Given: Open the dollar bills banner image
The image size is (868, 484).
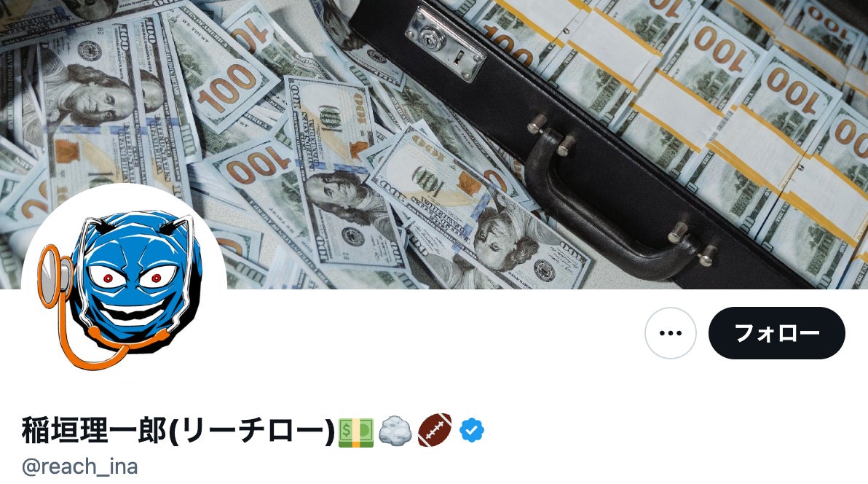Looking at the screenshot, I should (x=434, y=144).
